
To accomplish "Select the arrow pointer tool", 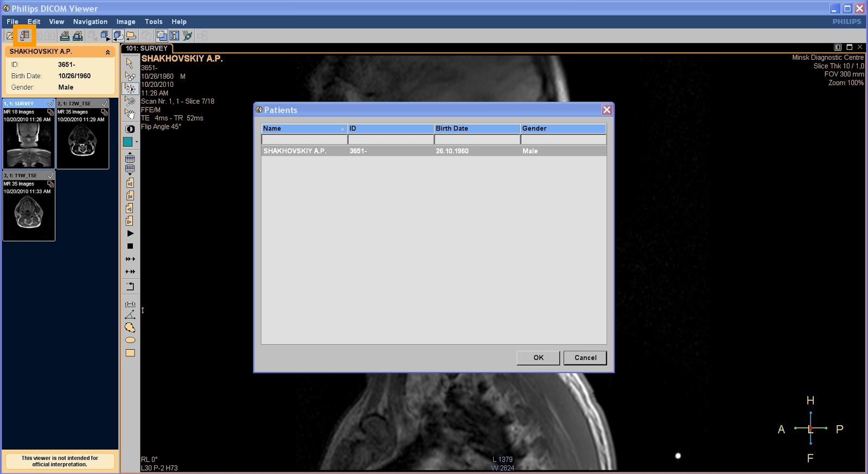I will 130,63.
